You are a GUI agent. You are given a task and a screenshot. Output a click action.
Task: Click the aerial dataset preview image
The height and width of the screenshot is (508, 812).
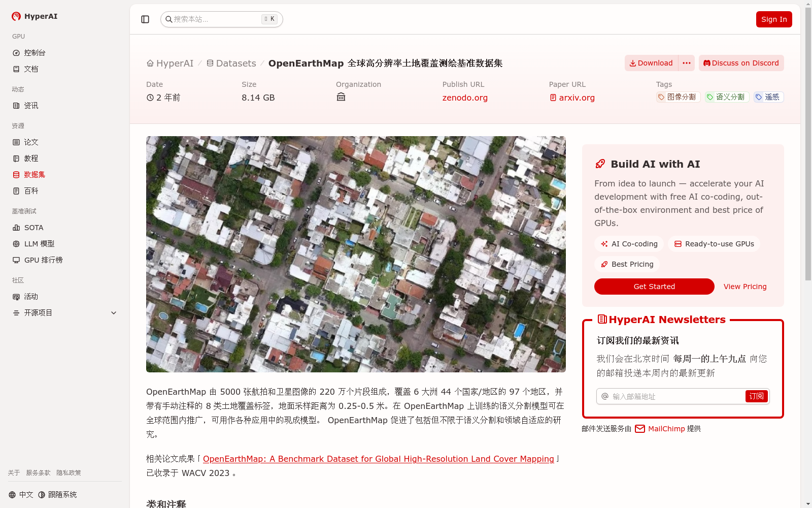click(356, 254)
